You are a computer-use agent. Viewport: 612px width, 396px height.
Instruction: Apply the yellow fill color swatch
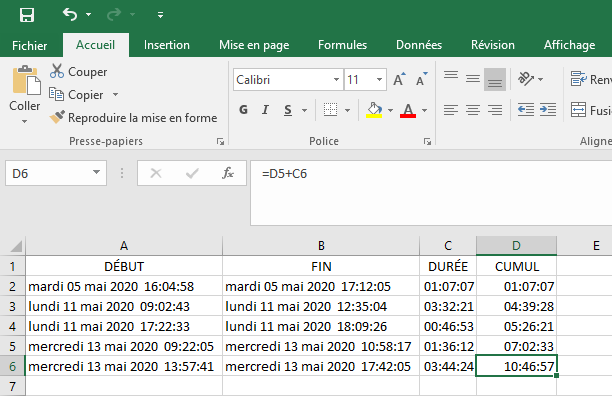(x=374, y=110)
